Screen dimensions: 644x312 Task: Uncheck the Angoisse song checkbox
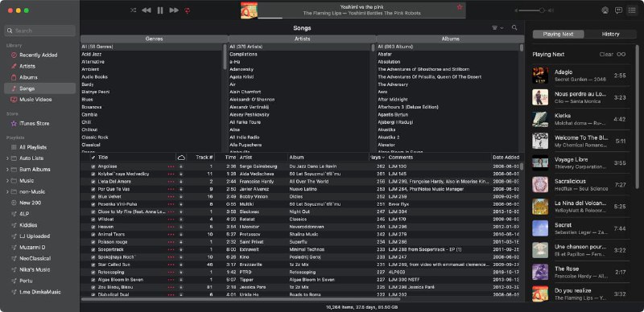pyautogui.click(x=93, y=166)
